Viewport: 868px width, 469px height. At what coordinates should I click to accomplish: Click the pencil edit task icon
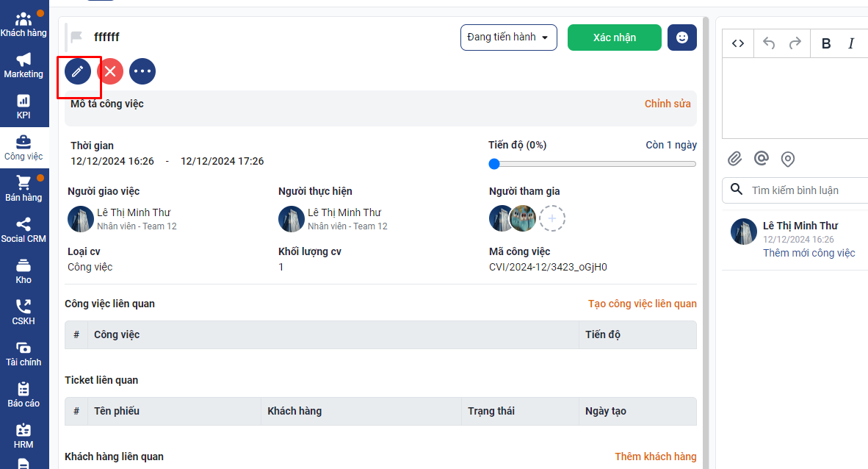[x=78, y=71]
